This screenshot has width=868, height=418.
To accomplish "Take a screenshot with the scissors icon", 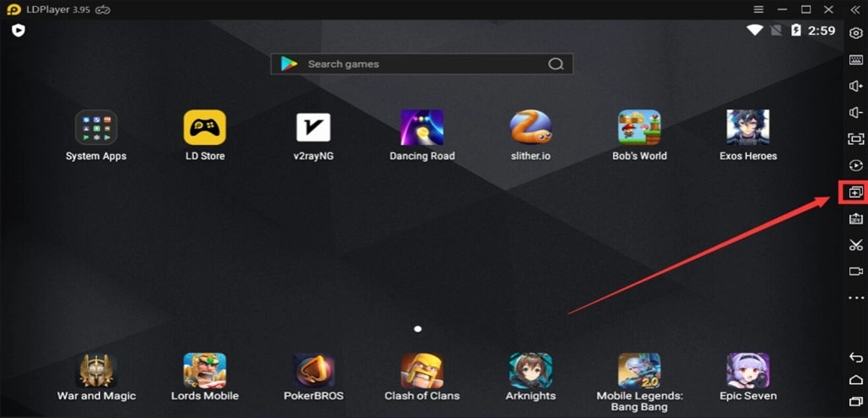I will [x=856, y=245].
